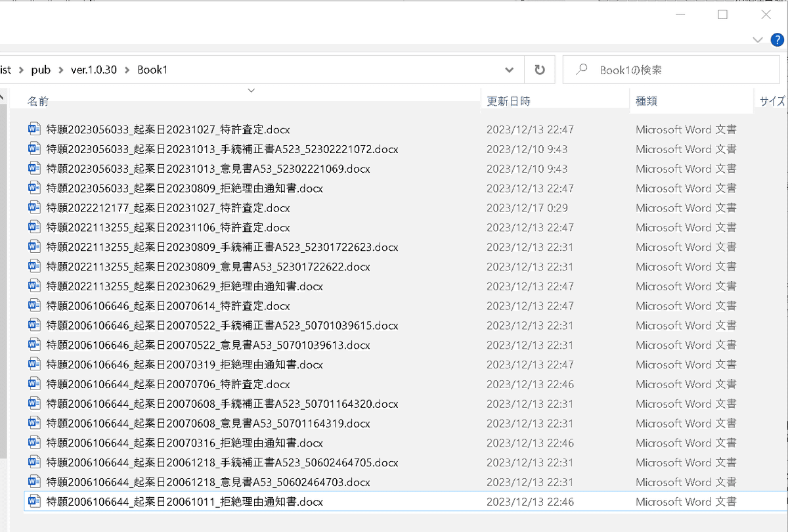Viewport: 788px width, 532px height.
Task: Select 特願2006106644_起案日20070316_拒絶理由通知書.docx filename
Action: [185, 443]
